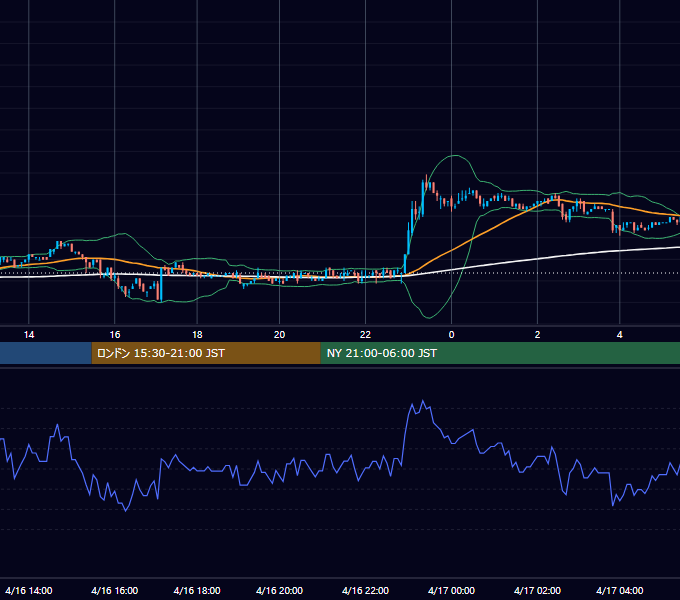The width and height of the screenshot is (680, 600).
Task: Click the lower Bollinger band trough before 0:00
Action: click(429, 318)
